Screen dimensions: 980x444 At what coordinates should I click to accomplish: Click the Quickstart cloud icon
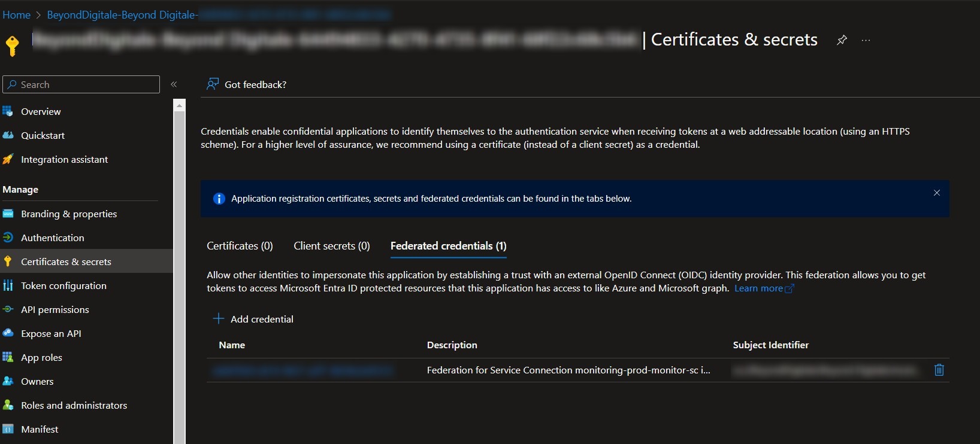[8, 135]
